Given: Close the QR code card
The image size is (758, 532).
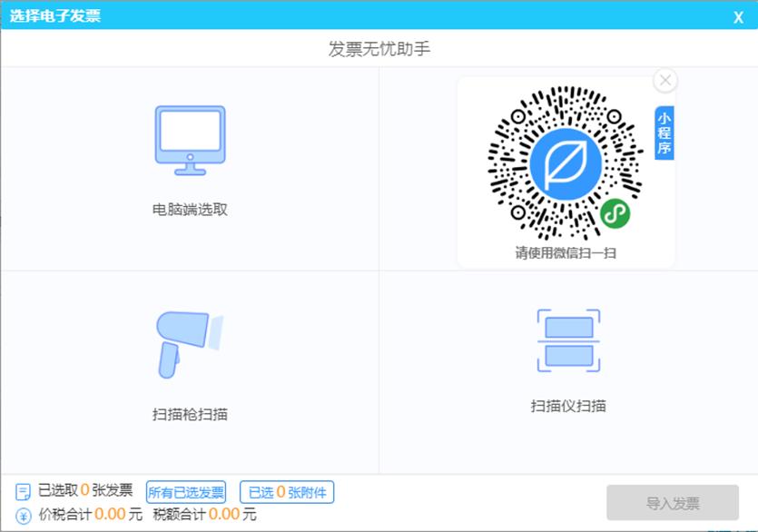Looking at the screenshot, I should click(x=665, y=80).
